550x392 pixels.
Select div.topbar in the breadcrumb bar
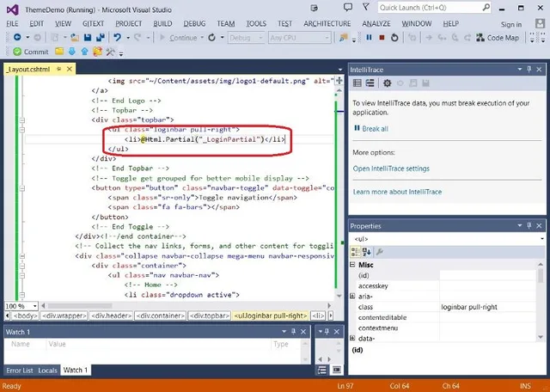(x=210, y=315)
